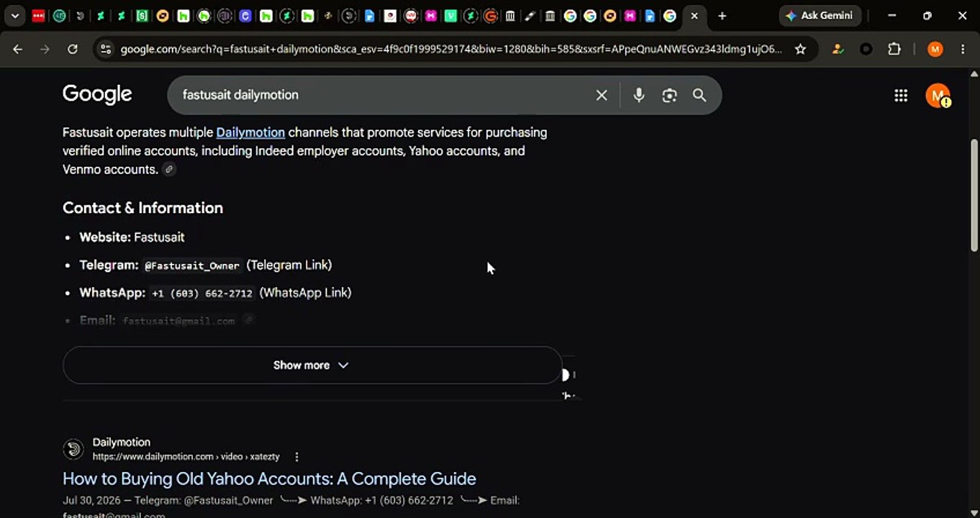The height and width of the screenshot is (518, 980).
Task: Switch to the pencil icon tab
Action: coord(530,16)
